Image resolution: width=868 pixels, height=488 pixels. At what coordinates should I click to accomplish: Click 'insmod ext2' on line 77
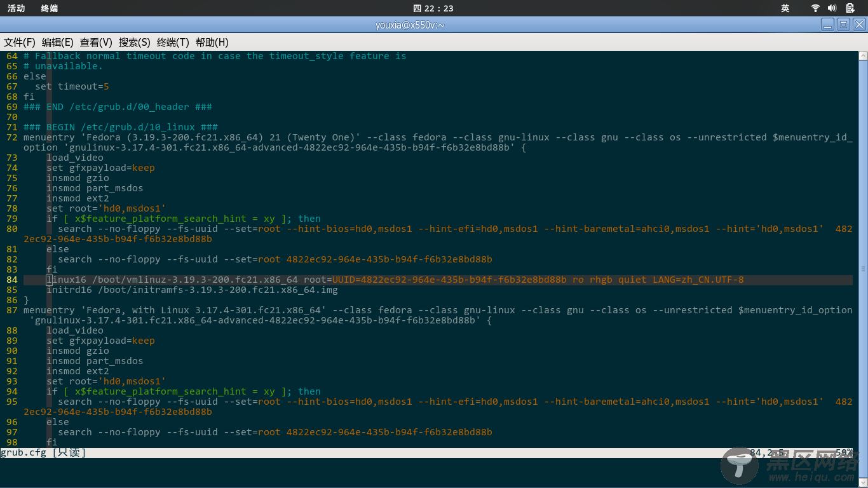coord(78,198)
